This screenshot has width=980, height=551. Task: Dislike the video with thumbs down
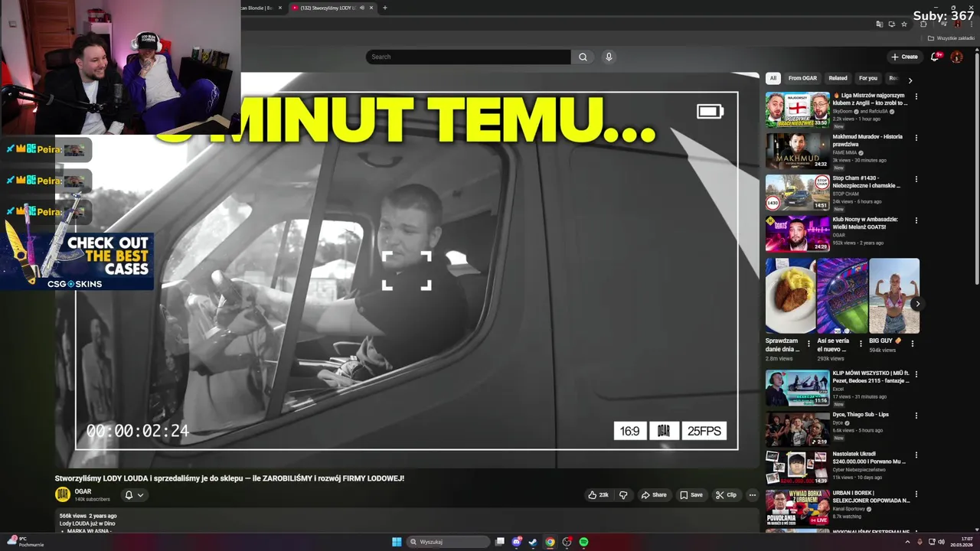tap(623, 495)
